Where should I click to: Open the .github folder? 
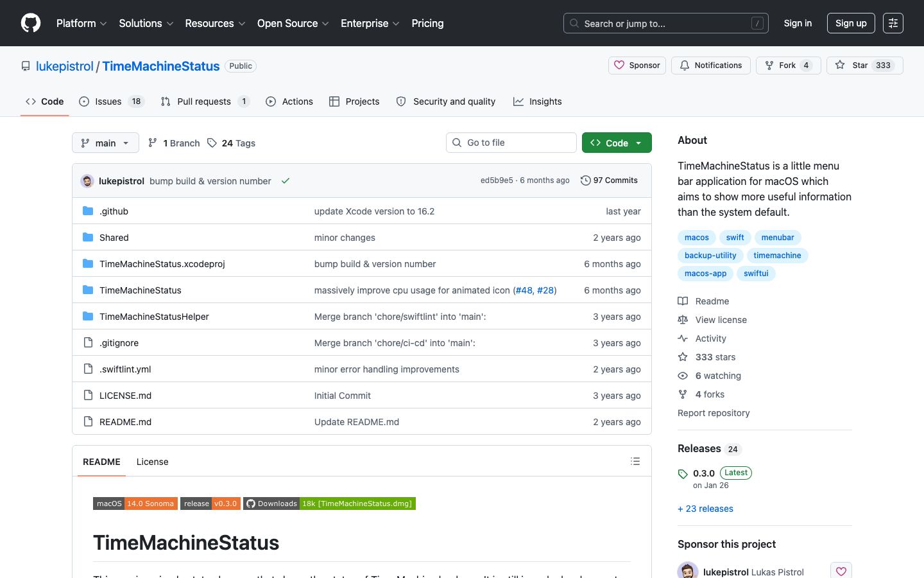tap(114, 211)
